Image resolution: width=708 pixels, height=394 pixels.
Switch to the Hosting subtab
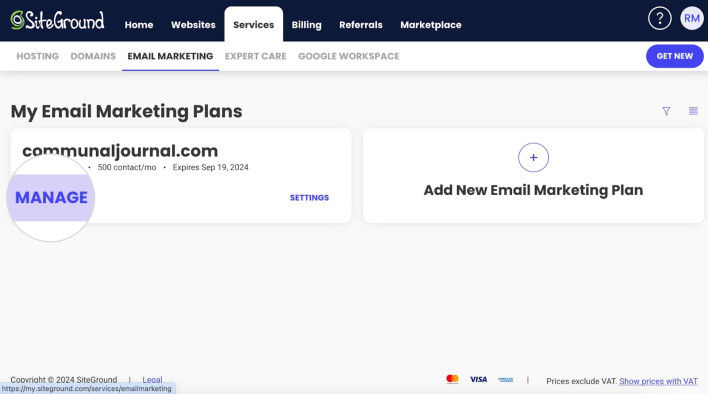tap(37, 56)
